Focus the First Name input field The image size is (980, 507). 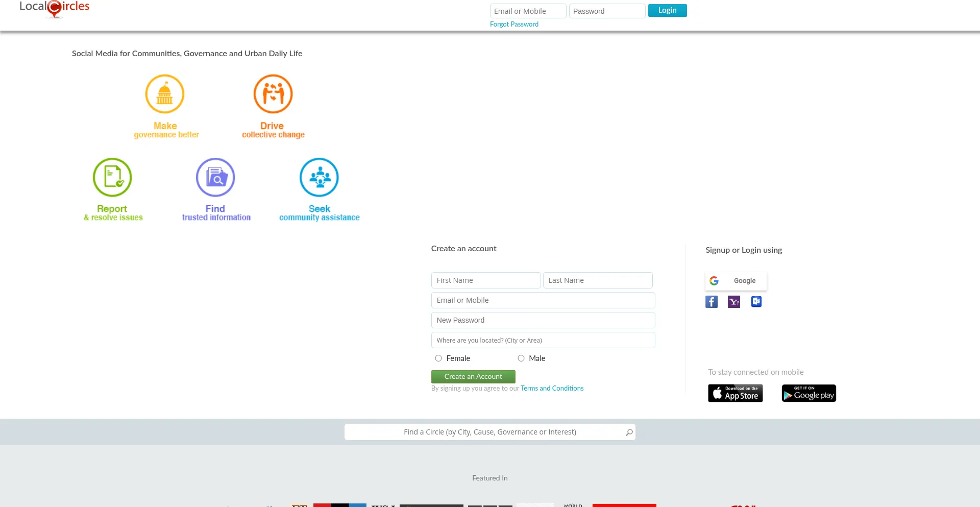point(485,280)
